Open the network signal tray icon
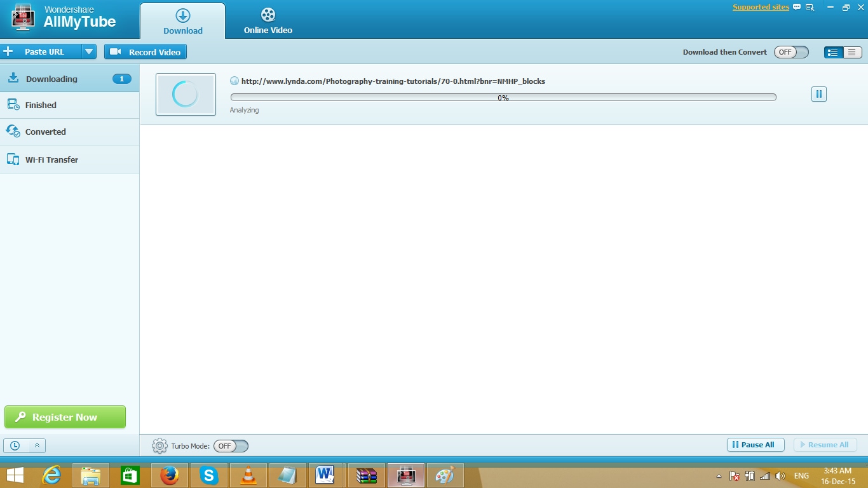This screenshot has width=868, height=488. point(765,476)
